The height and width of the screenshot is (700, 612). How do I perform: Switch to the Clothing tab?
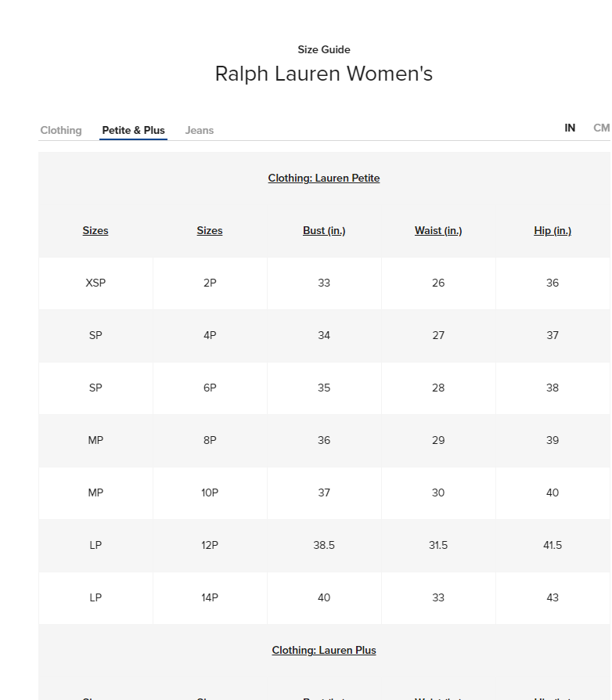(61, 130)
